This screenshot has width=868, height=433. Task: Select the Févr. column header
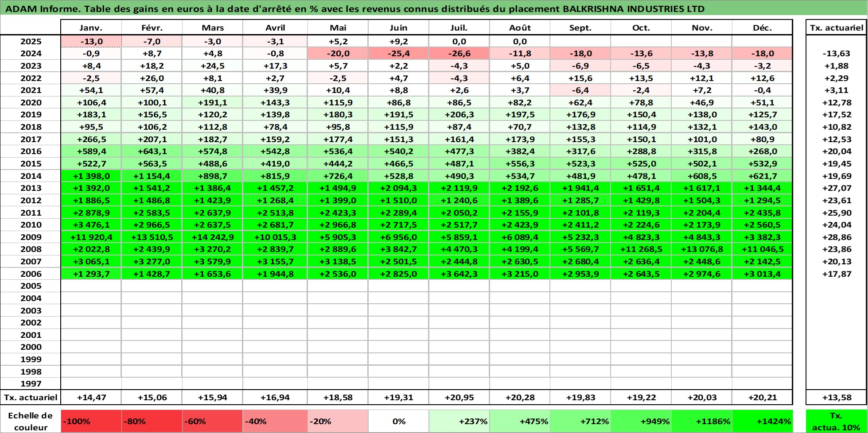[152, 27]
